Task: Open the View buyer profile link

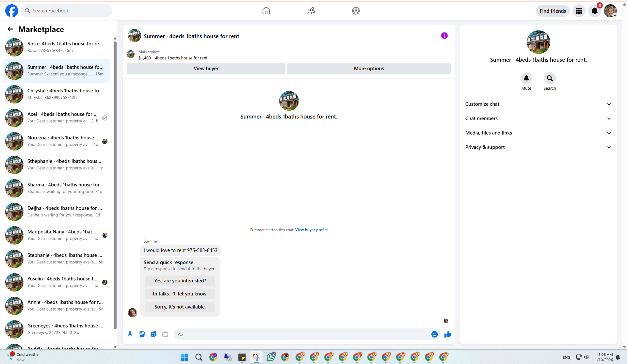Action: point(311,230)
